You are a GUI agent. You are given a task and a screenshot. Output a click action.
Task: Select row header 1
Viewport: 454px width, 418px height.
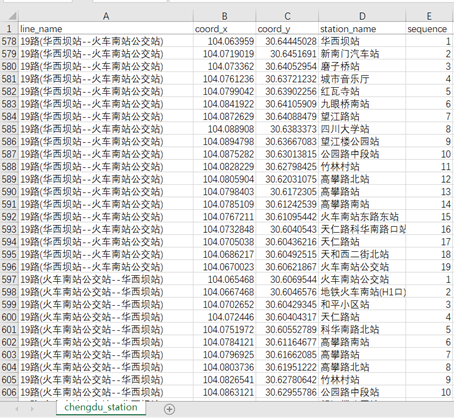click(9, 29)
